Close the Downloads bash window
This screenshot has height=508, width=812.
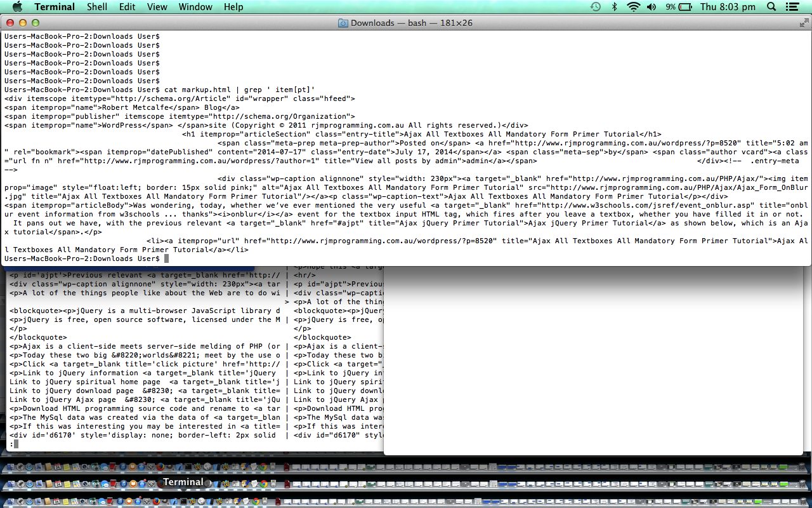pyautogui.click(x=10, y=23)
